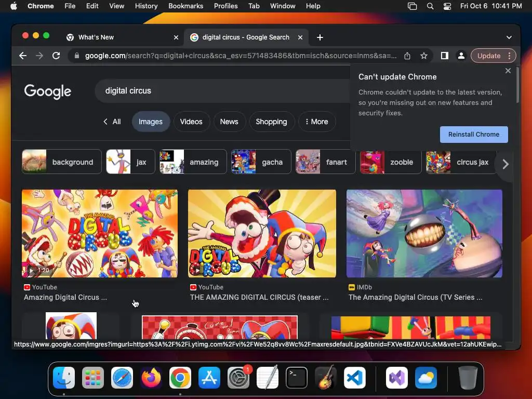Click THE AMAZING DIGITAL CIRCUS (teaser link
The image size is (532, 399).
point(259,297)
